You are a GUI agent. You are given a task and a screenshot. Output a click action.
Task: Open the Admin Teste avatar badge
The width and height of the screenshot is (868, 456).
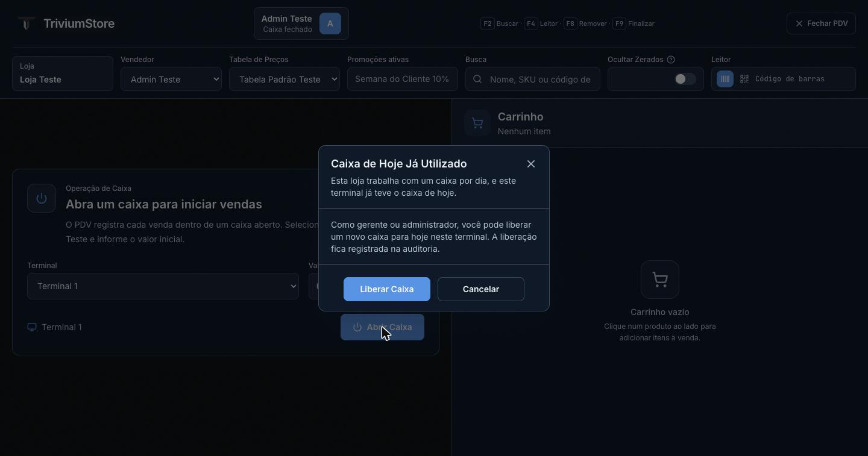pyautogui.click(x=330, y=23)
